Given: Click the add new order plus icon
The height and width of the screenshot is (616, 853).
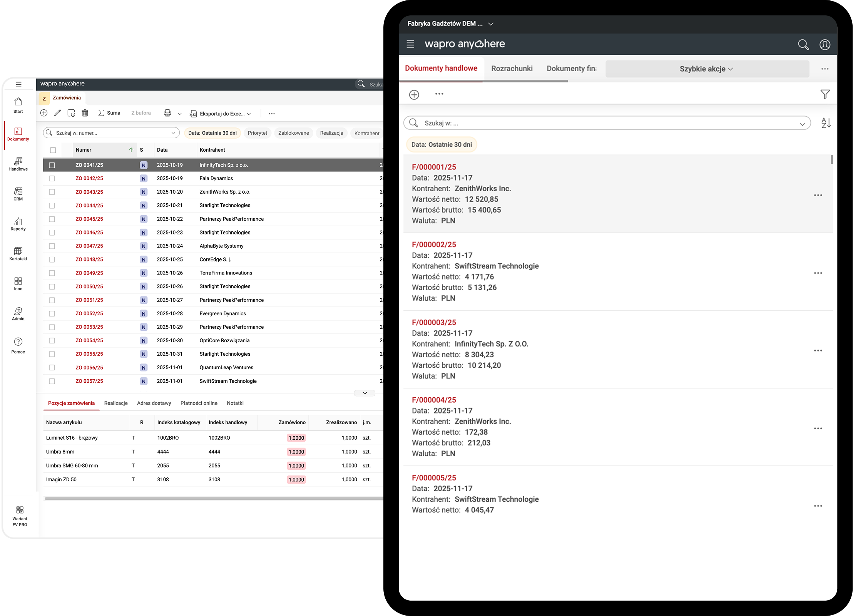Looking at the screenshot, I should point(44,113).
